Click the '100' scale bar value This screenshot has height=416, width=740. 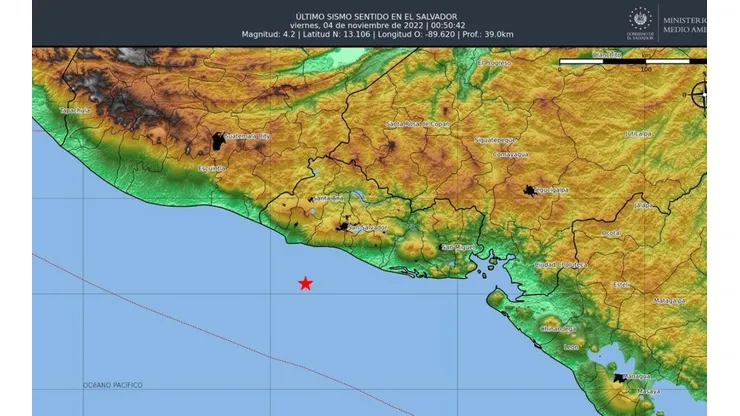646,69
